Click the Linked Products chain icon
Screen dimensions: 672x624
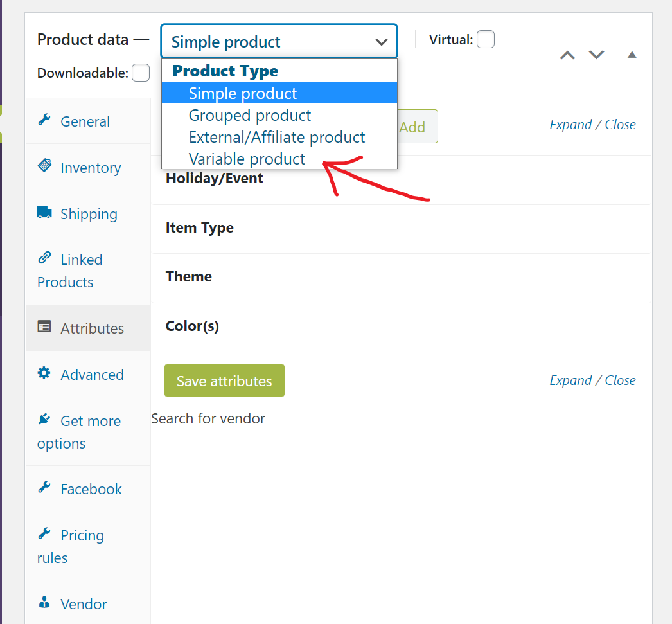[44, 257]
